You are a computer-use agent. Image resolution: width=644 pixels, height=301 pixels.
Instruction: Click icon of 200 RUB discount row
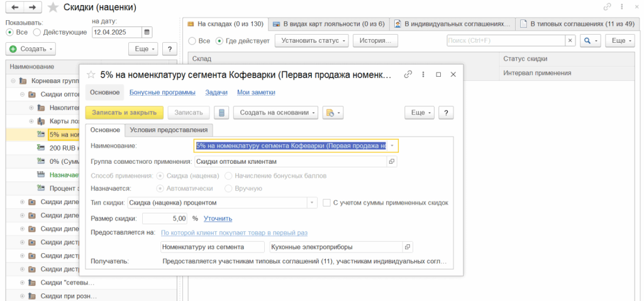41,147
